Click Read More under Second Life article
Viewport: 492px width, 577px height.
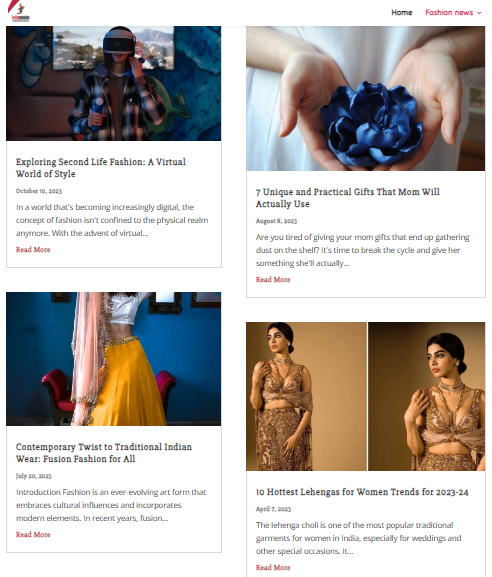point(33,249)
